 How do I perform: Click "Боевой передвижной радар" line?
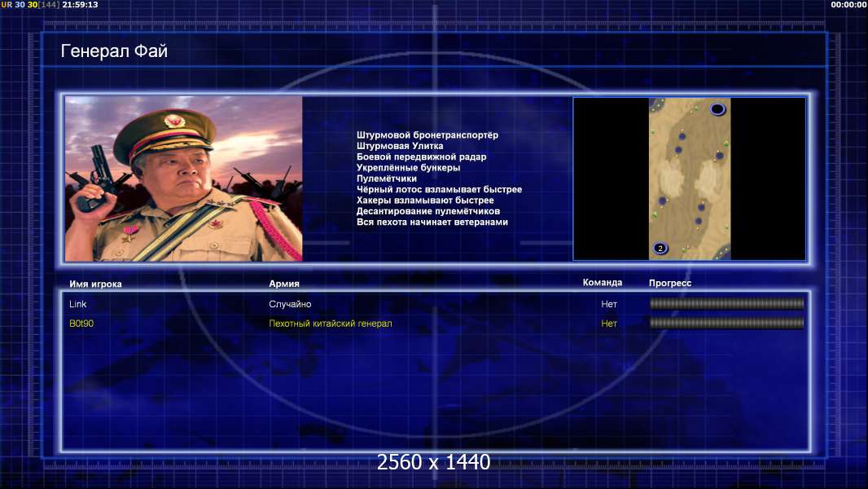pos(421,156)
